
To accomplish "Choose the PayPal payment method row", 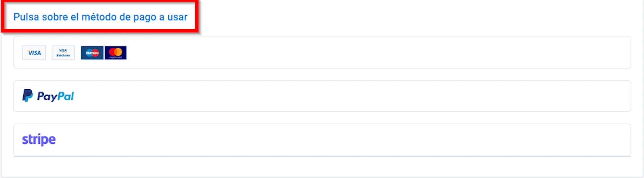I will point(322,96).
